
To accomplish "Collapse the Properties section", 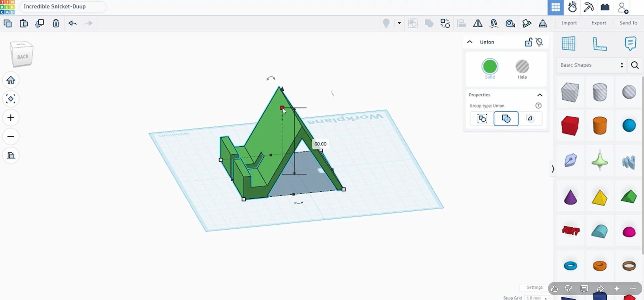I will coord(540,95).
